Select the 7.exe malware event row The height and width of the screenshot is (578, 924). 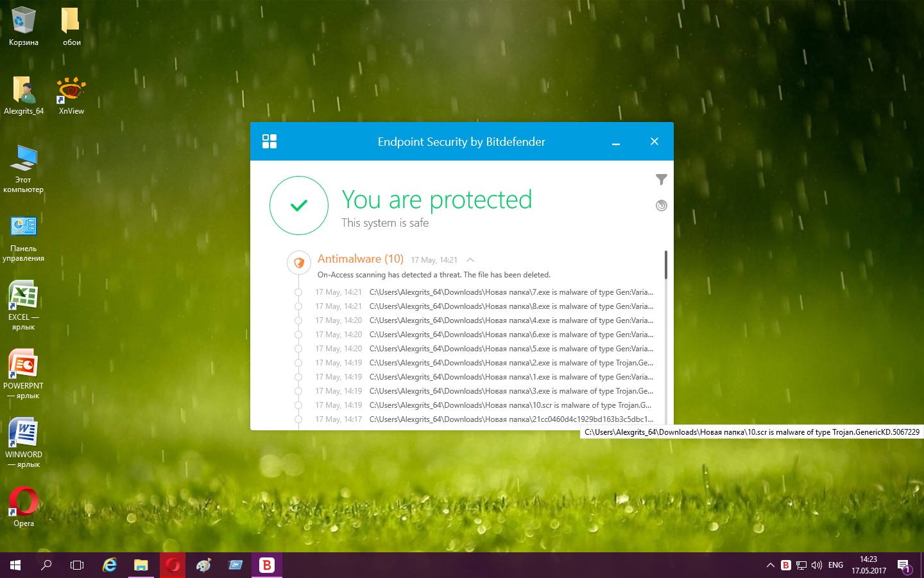pyautogui.click(x=484, y=292)
